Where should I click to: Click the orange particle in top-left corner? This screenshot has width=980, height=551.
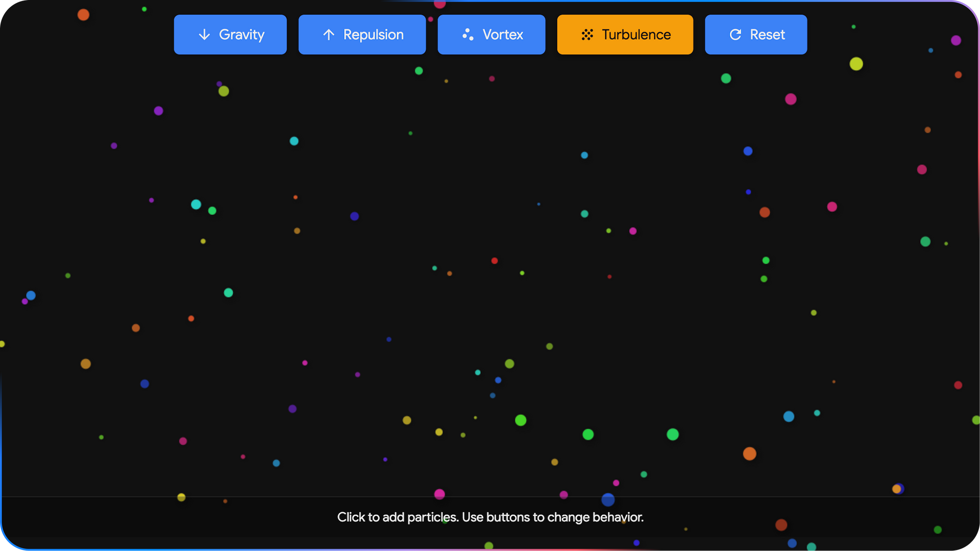[x=83, y=15]
